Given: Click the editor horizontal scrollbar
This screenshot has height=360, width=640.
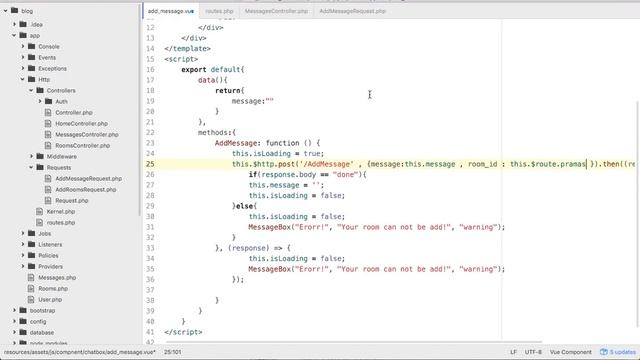Looking at the screenshot, I should click(x=353, y=342).
